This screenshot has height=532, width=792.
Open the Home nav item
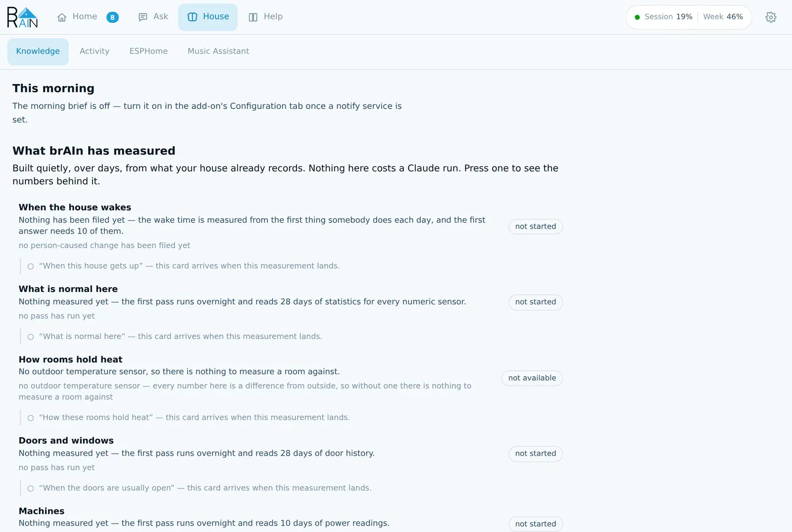click(x=87, y=17)
